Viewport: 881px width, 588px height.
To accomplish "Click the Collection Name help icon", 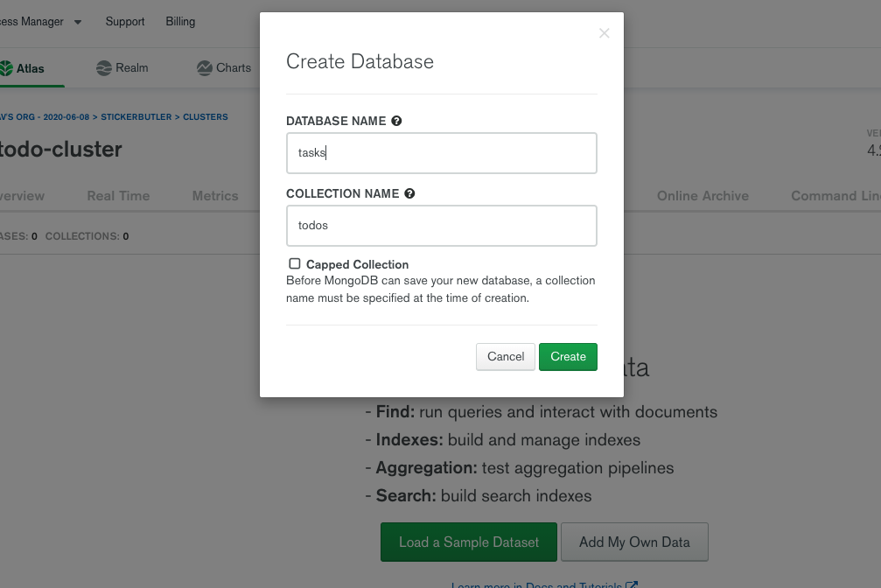I will point(410,193).
